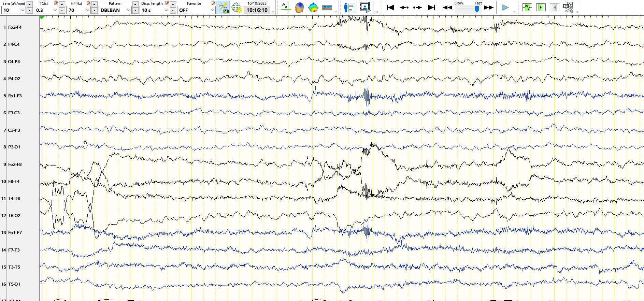
Task: Edit the HF(Hz) list with its pencil icon
Action: pos(89,3)
